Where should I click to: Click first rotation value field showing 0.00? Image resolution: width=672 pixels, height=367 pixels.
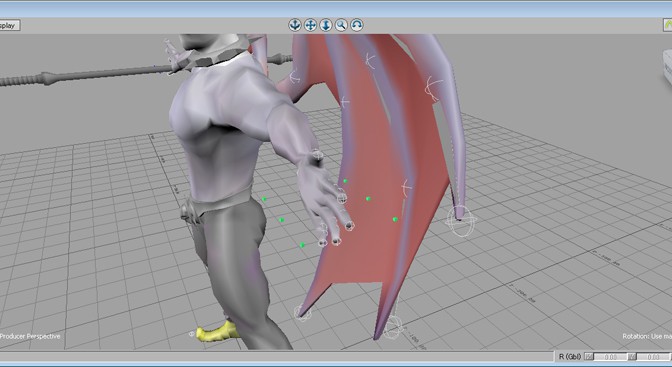(x=610, y=357)
